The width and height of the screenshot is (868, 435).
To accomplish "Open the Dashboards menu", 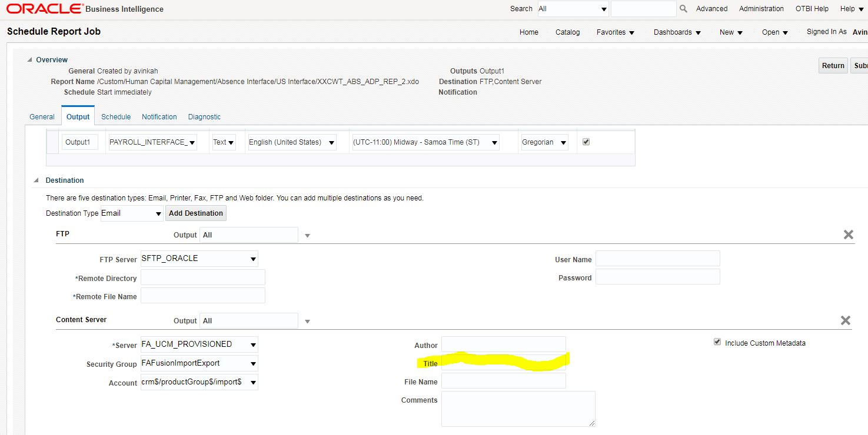I will point(677,32).
